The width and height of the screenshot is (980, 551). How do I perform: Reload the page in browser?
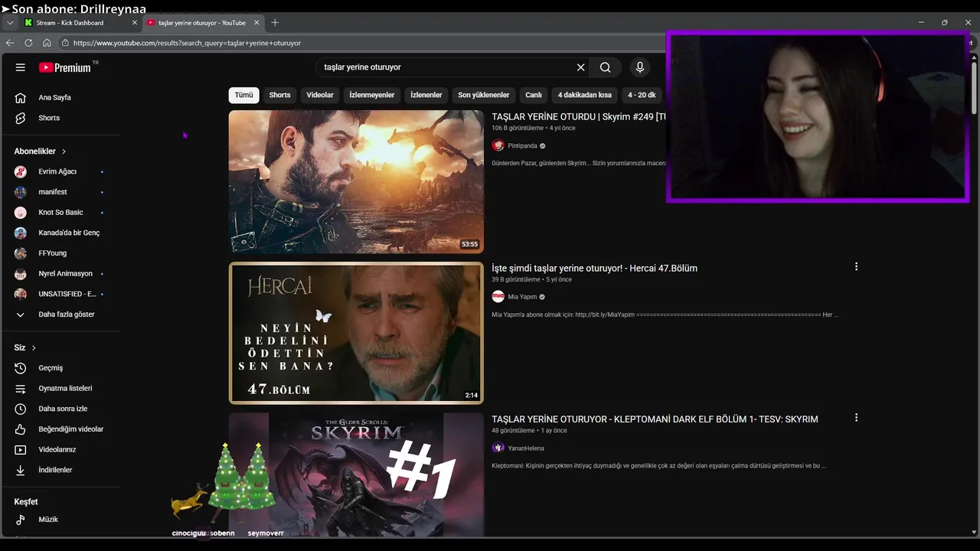pyautogui.click(x=28, y=43)
